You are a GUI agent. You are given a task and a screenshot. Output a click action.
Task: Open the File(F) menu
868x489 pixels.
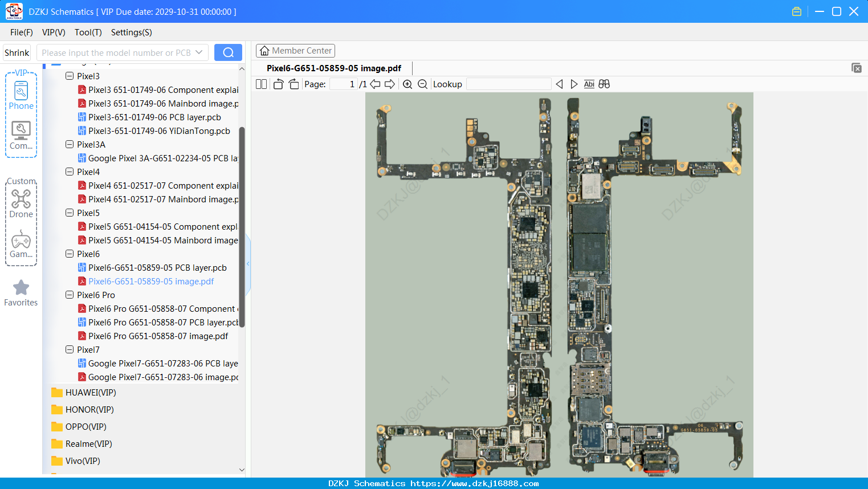(x=22, y=32)
